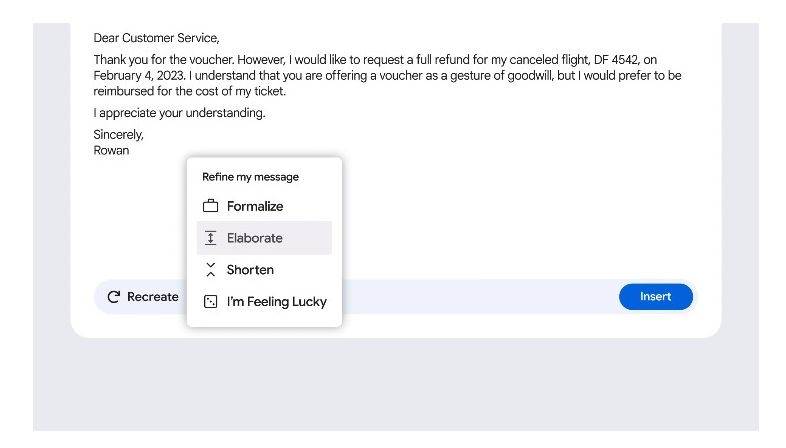Click the signature name Rowan
786x448 pixels.
coord(111,151)
